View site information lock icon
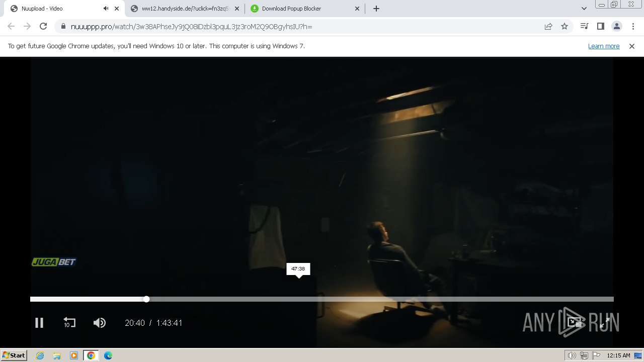This screenshot has height=362, width=644. click(x=63, y=26)
